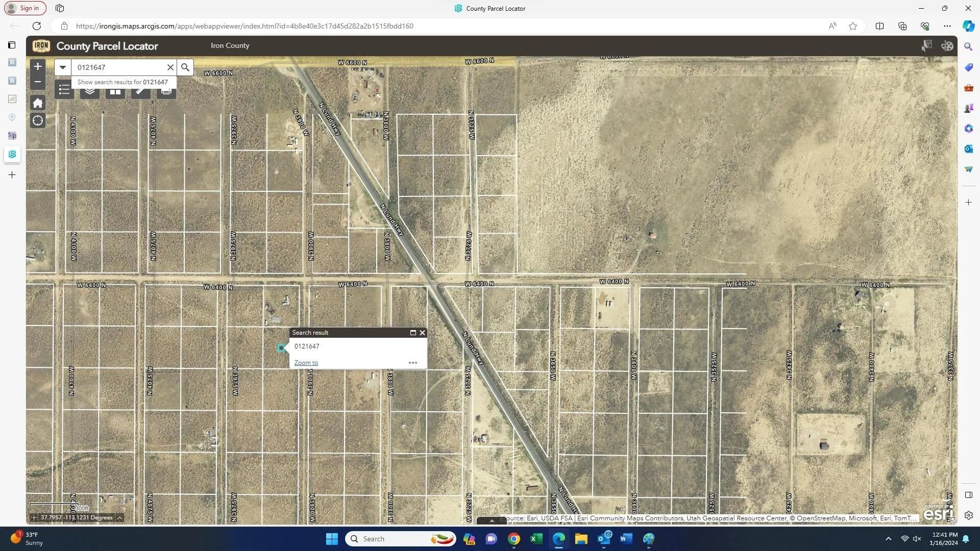Viewport: 980px width, 551px height.
Task: Open the Print widget icon
Action: tap(166, 92)
